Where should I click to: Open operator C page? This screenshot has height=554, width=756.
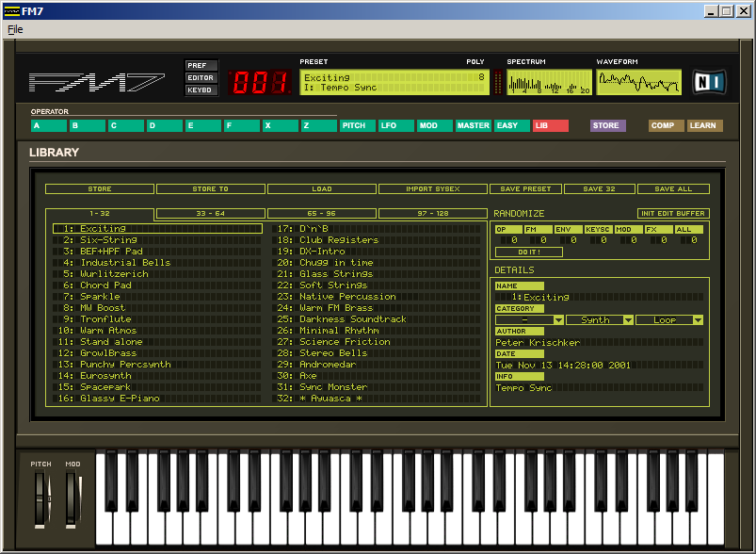pyautogui.click(x=126, y=125)
